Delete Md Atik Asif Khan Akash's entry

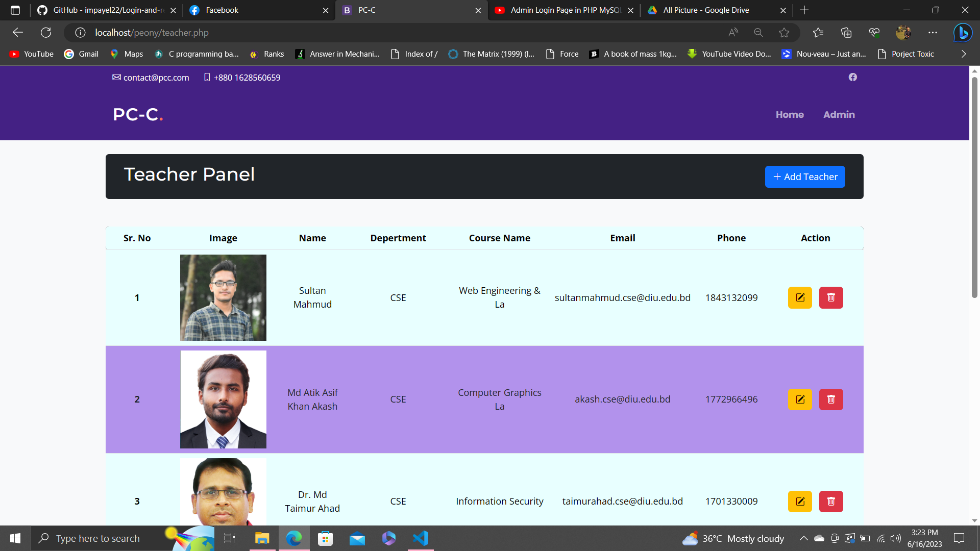click(831, 399)
